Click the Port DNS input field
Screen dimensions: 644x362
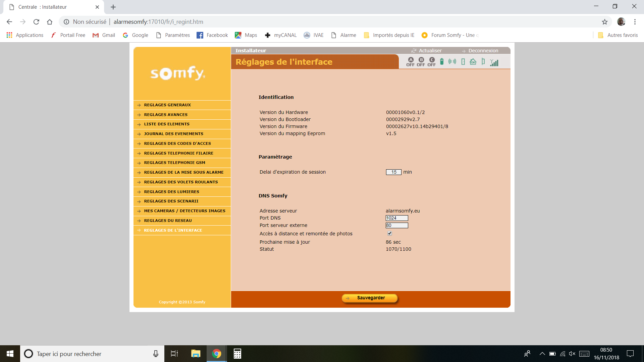click(397, 218)
